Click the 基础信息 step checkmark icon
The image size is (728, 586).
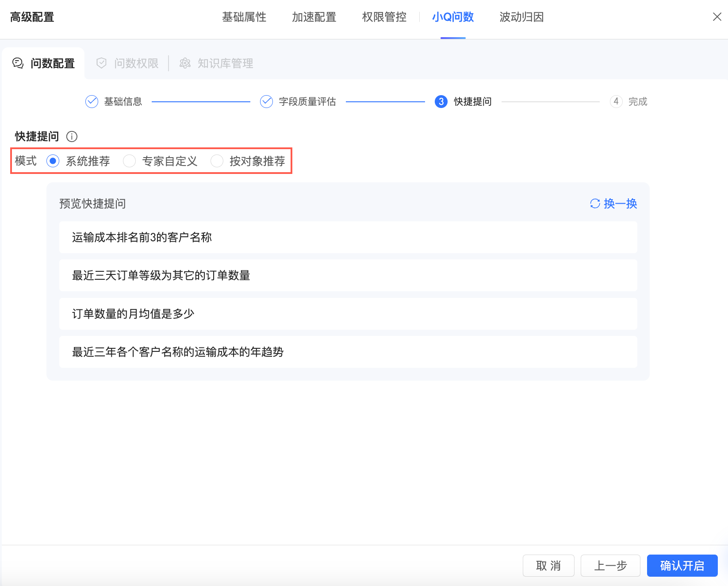click(92, 101)
